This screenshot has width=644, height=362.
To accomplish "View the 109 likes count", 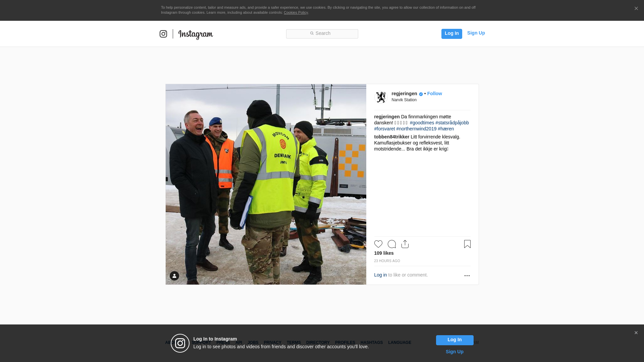I will coord(384,253).
